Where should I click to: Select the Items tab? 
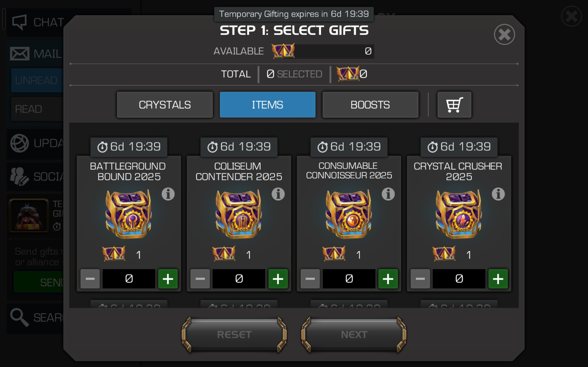268,105
